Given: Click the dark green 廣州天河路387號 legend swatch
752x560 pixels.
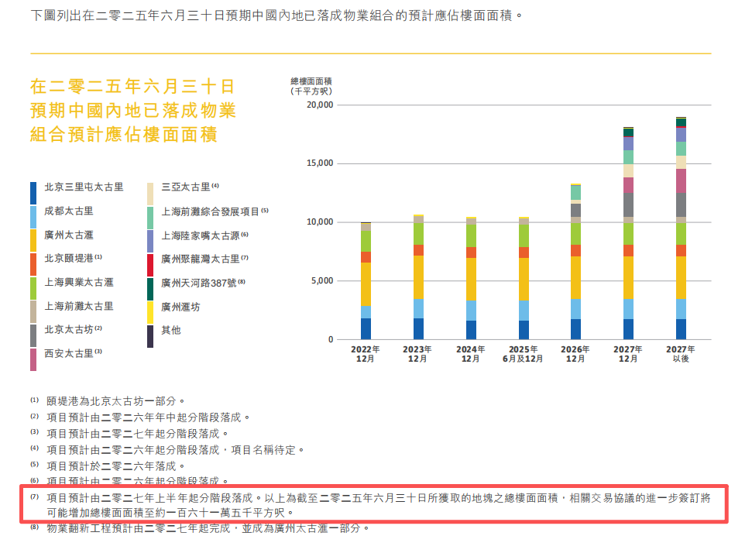Looking at the screenshot, I should point(150,289).
